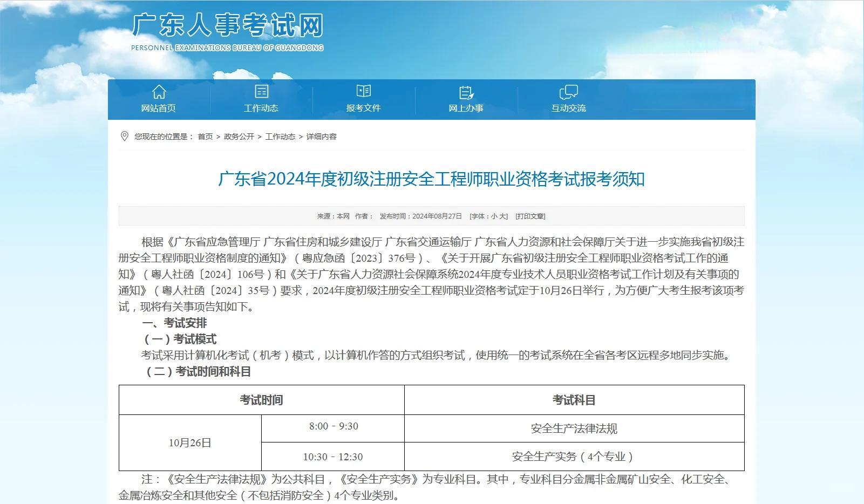This screenshot has width=864, height=504.
Task: Click the 政务公开 breadcrumb link
Action: point(239,137)
